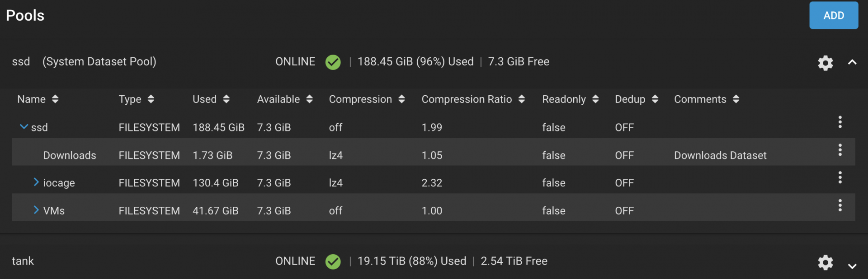Sort by the Available column
Image resolution: width=868 pixels, height=279 pixels.
click(285, 99)
